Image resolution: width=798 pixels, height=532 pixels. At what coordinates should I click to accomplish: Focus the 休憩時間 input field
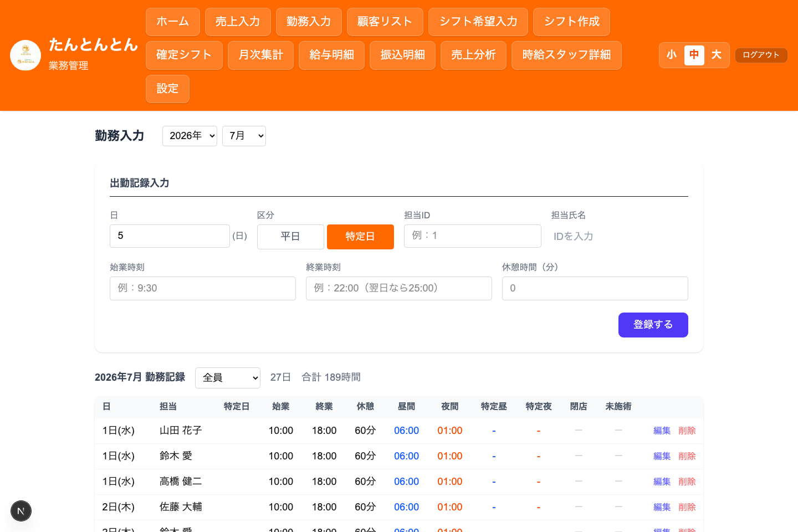[595, 288]
